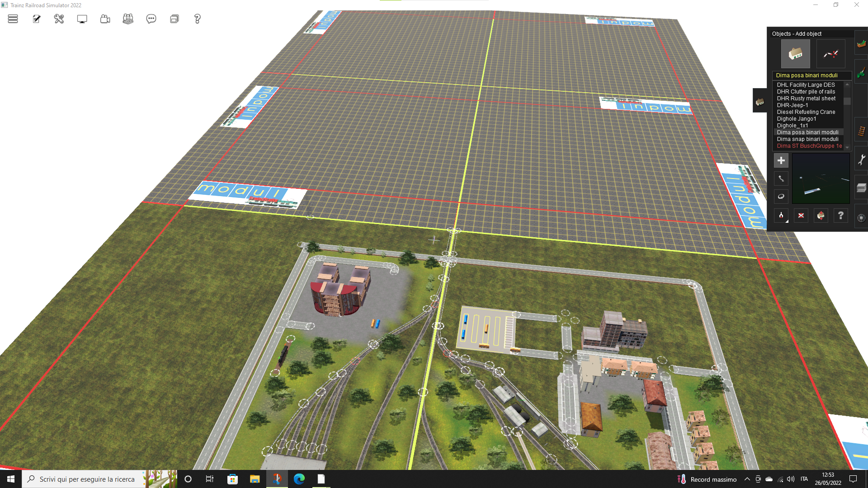Screen dimensions: 868x488
Task: Open Microsoft Store from taskbar
Action: coord(232,479)
